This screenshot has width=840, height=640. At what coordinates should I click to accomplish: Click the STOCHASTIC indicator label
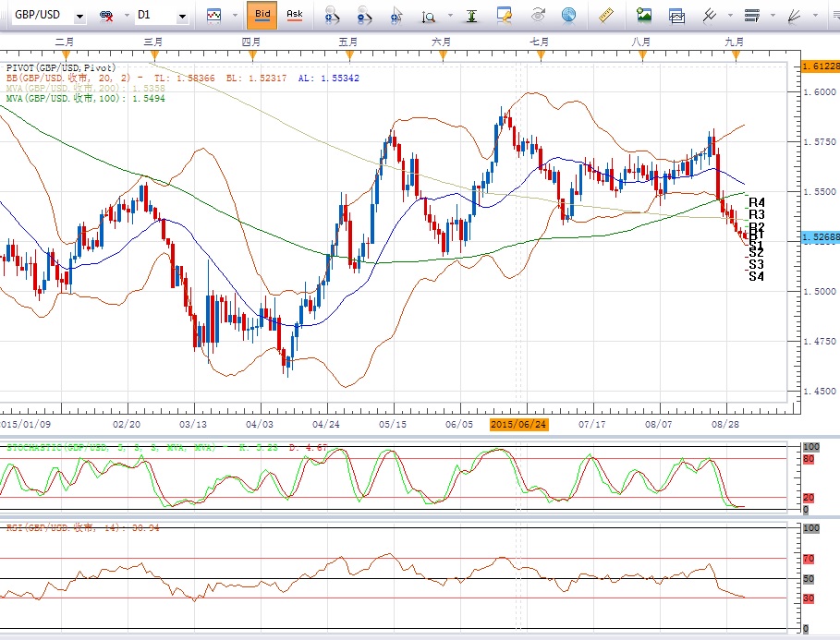(166, 447)
